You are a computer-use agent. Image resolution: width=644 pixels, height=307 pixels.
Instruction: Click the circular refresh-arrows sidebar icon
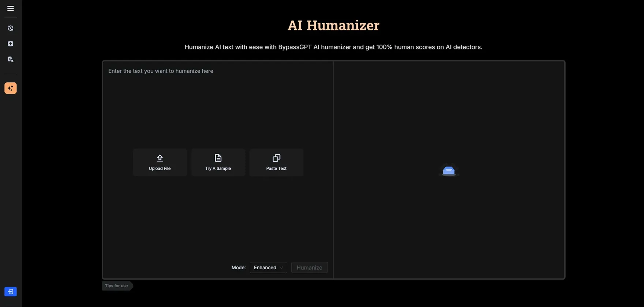pos(11,28)
